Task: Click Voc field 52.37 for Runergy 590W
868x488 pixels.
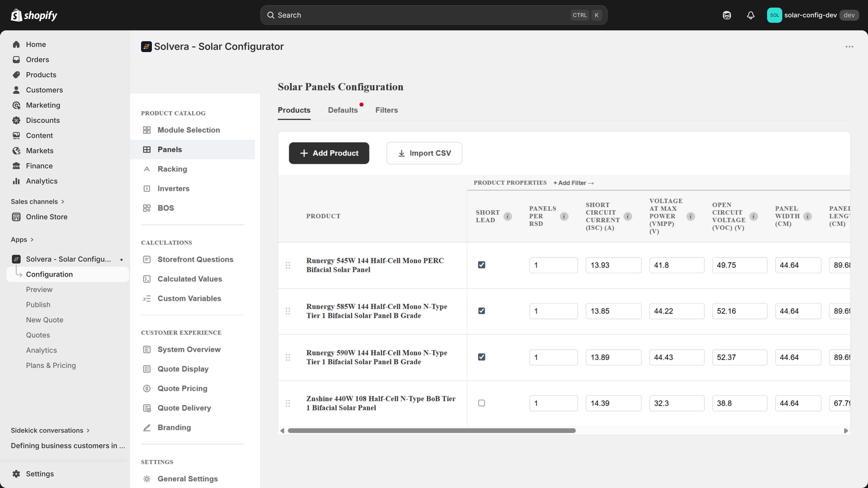Action: 739,357
